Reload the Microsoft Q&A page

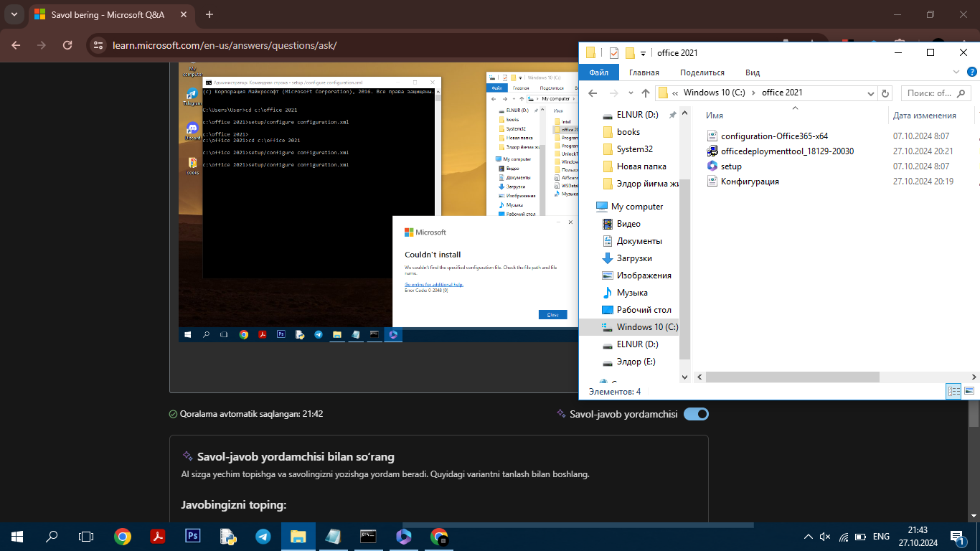pyautogui.click(x=67, y=45)
